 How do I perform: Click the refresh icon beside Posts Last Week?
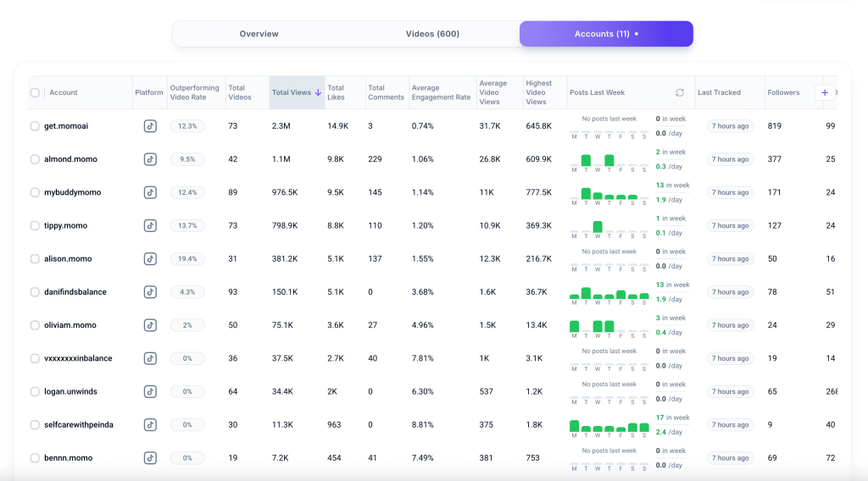(x=679, y=92)
